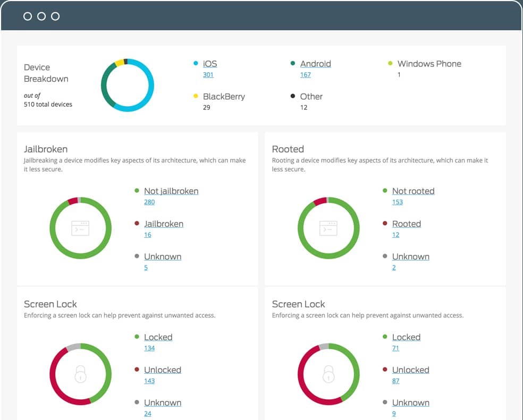Image resolution: width=523 pixels, height=420 pixels.
Task: Open the Rooted legend link beside the red dot
Action: click(407, 224)
